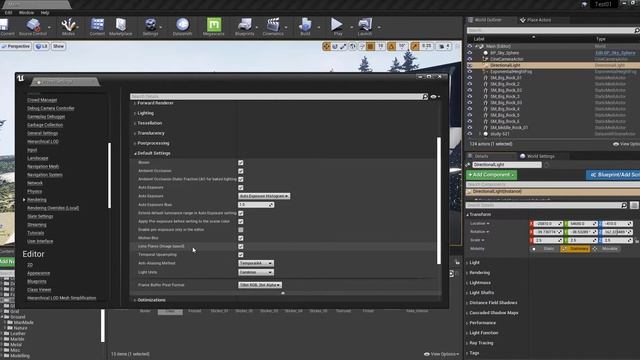This screenshot has height=360, width=640.
Task: Open the Auto Exposure Histogram dropdown
Action: [x=264, y=196]
